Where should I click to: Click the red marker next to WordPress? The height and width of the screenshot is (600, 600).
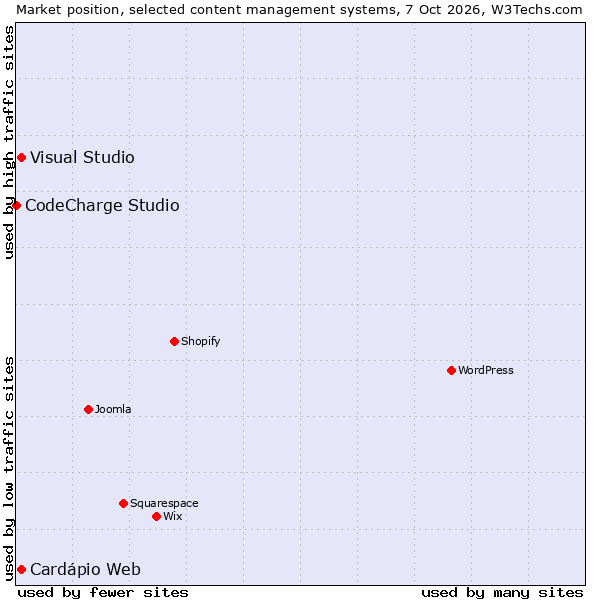[x=452, y=371]
